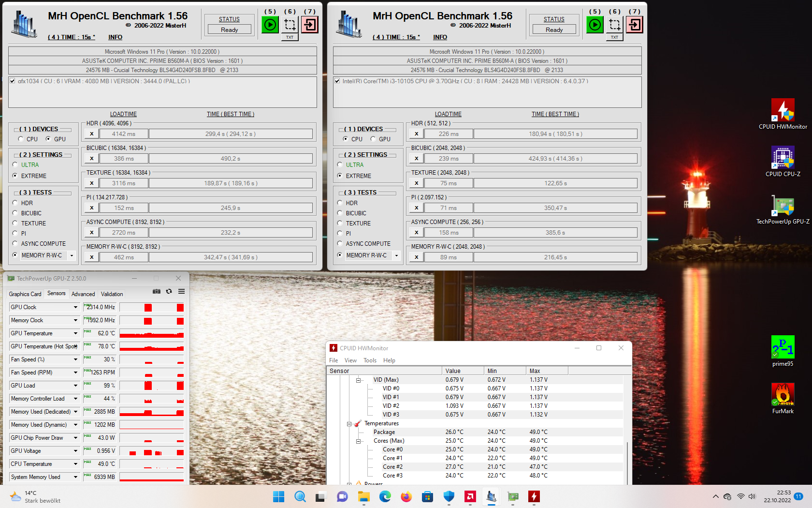The image size is (812, 508).
Task: Toggle Intel Core i3-10105 device checkbox
Action: click(337, 81)
